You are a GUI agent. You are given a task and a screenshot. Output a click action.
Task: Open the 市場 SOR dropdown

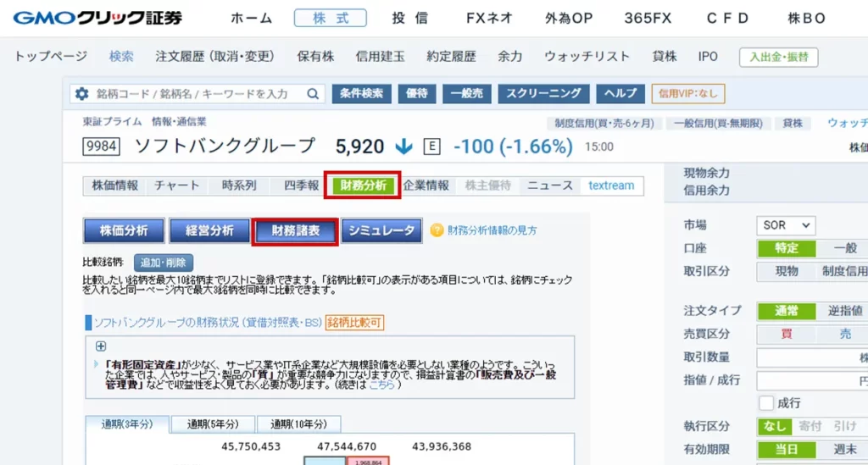[x=786, y=225]
